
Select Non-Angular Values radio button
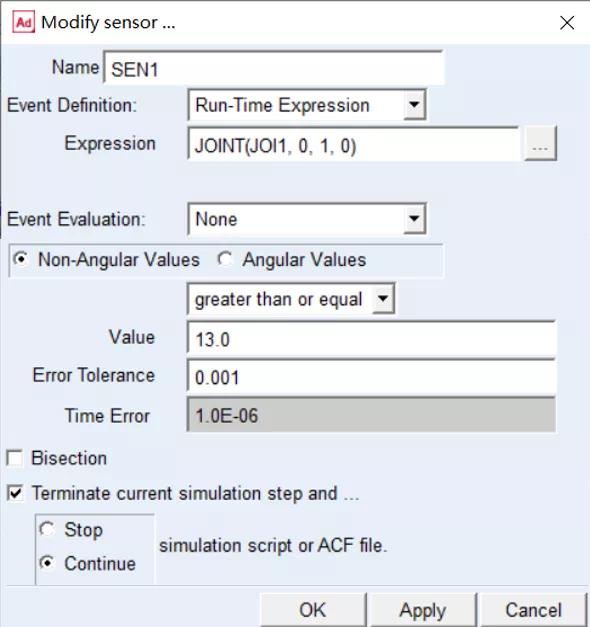pos(20,259)
